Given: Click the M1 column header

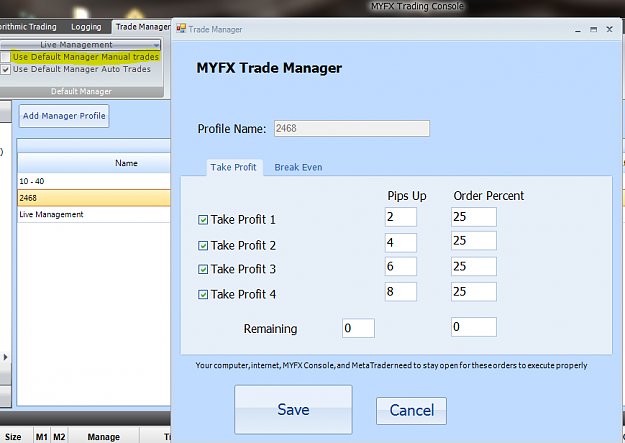Looking at the screenshot, I should pos(42,437).
